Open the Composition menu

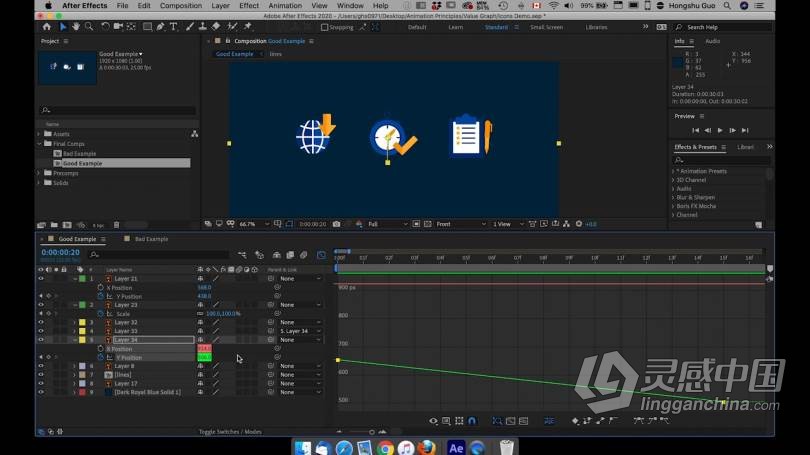coord(181,5)
